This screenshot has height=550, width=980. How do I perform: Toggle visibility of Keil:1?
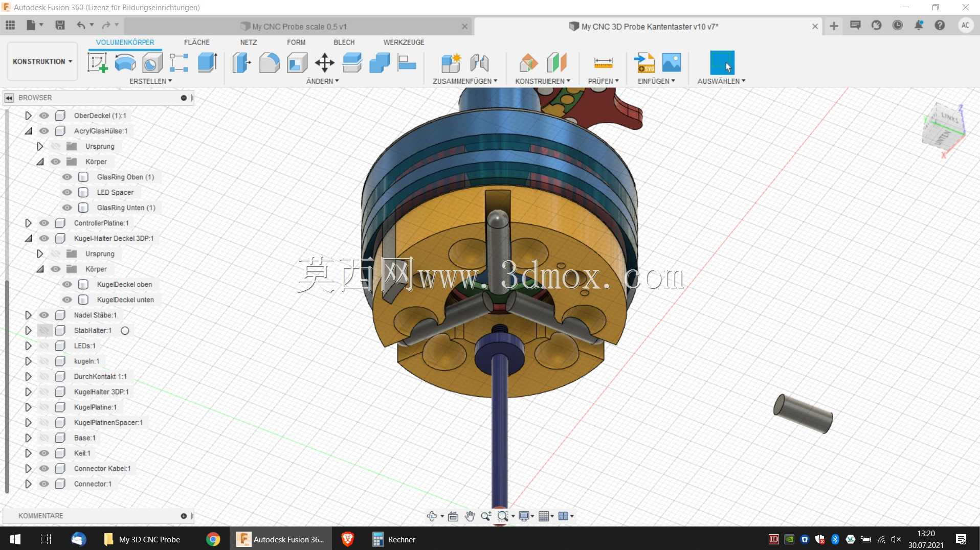[44, 453]
